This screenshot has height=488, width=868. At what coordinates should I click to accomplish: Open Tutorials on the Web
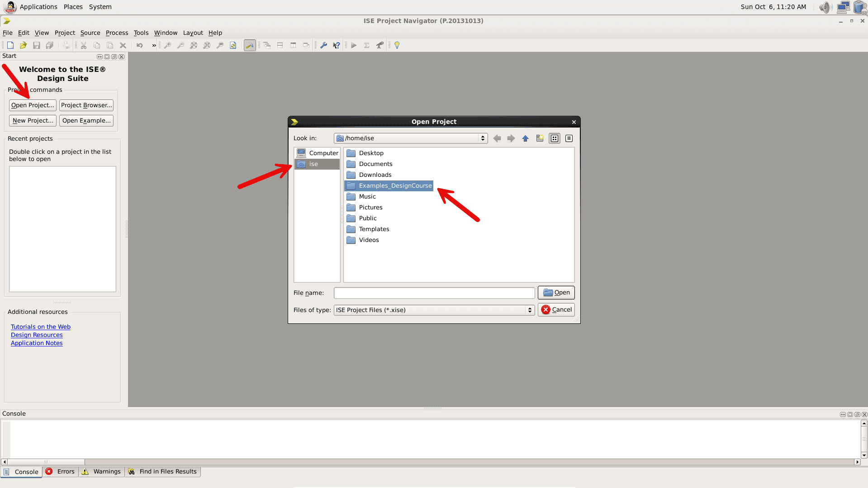[x=40, y=327]
